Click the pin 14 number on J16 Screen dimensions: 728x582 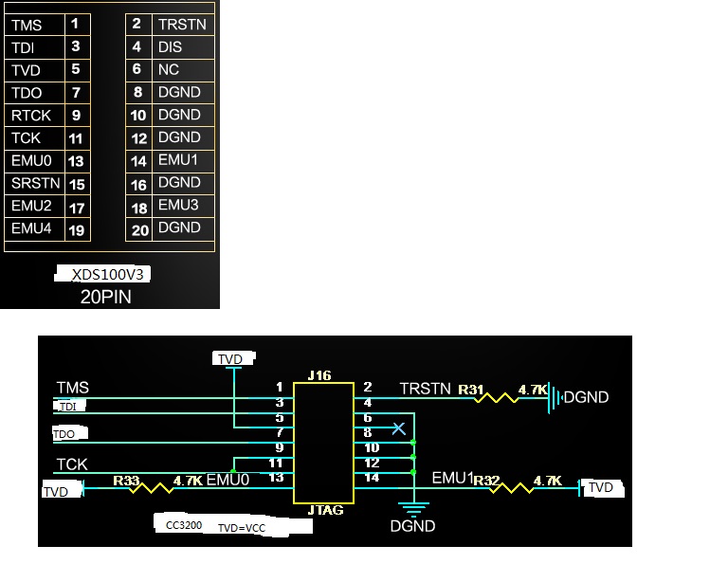[372, 477]
